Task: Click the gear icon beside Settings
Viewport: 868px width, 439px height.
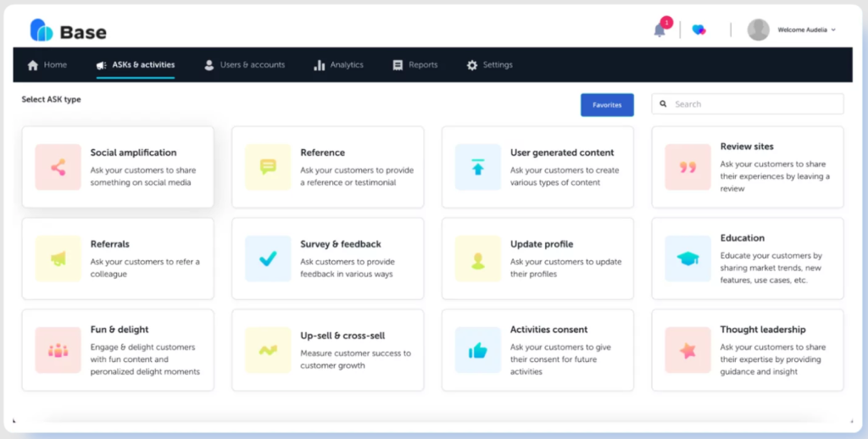Action: pos(471,65)
